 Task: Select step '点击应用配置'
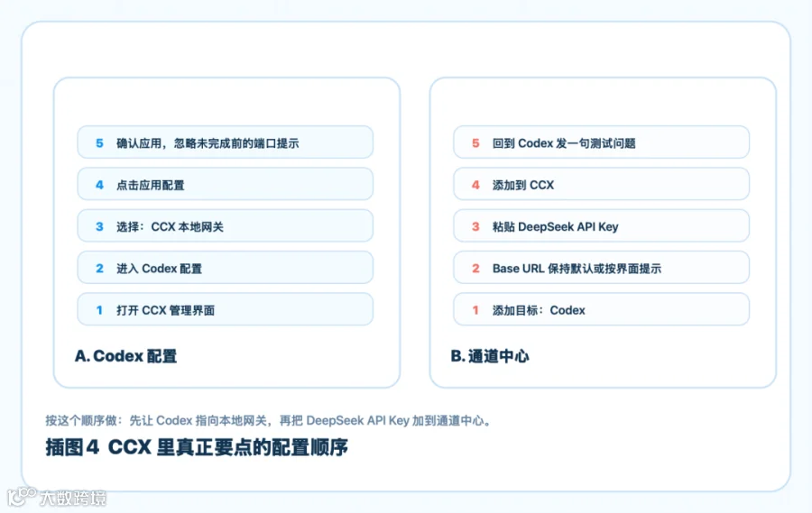[x=226, y=184]
